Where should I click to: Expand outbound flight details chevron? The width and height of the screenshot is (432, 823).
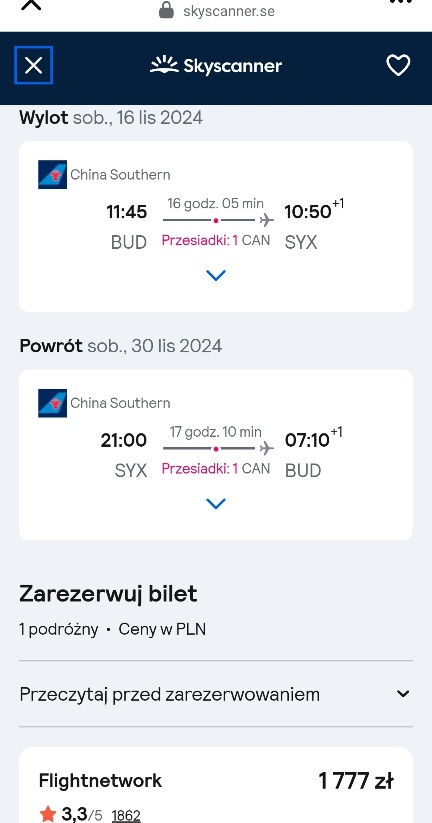point(216,275)
